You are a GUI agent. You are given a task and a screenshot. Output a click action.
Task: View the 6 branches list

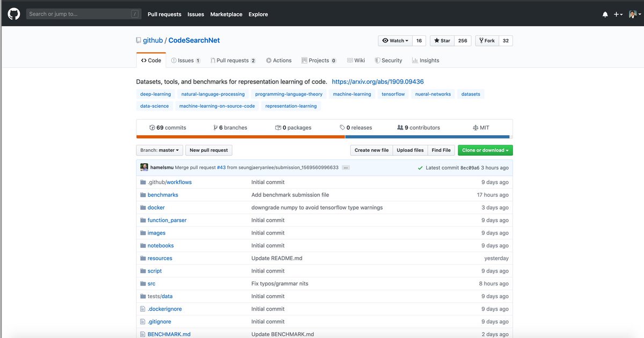click(x=230, y=128)
